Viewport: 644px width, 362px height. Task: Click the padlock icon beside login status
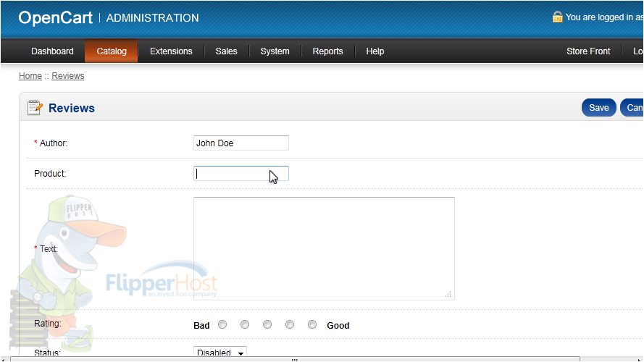[x=557, y=17]
